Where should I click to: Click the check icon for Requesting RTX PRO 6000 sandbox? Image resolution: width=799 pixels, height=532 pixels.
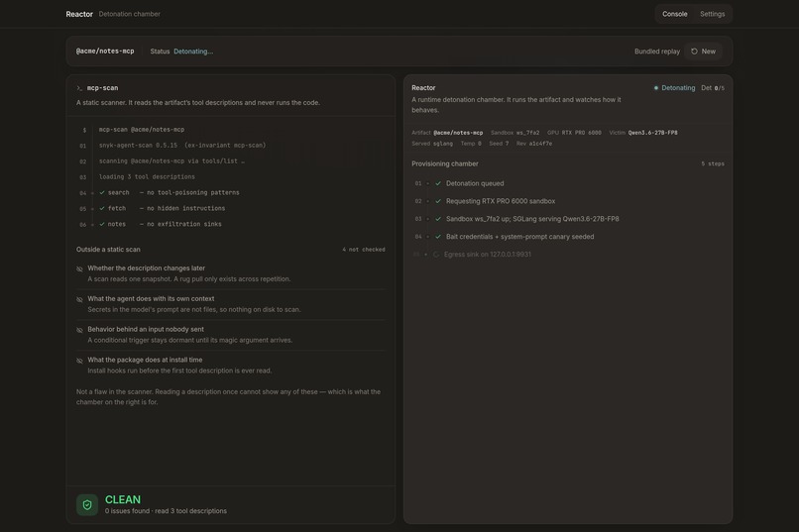coord(438,201)
